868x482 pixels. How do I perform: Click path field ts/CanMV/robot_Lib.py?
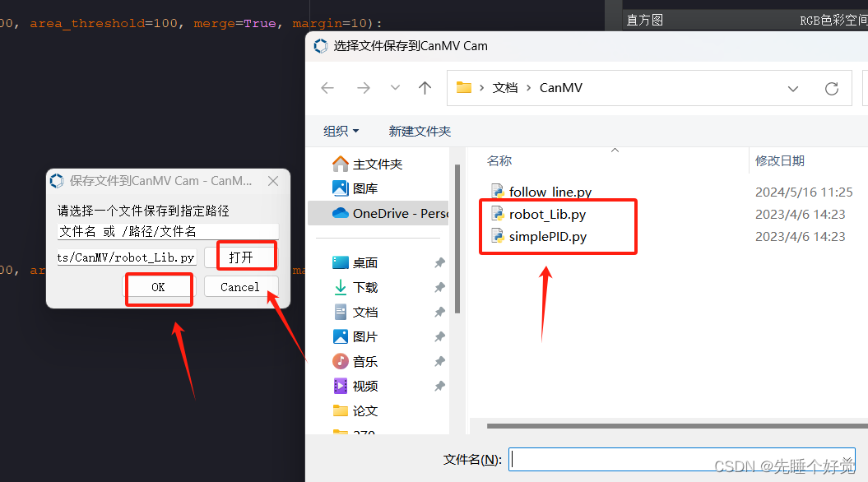(126, 257)
